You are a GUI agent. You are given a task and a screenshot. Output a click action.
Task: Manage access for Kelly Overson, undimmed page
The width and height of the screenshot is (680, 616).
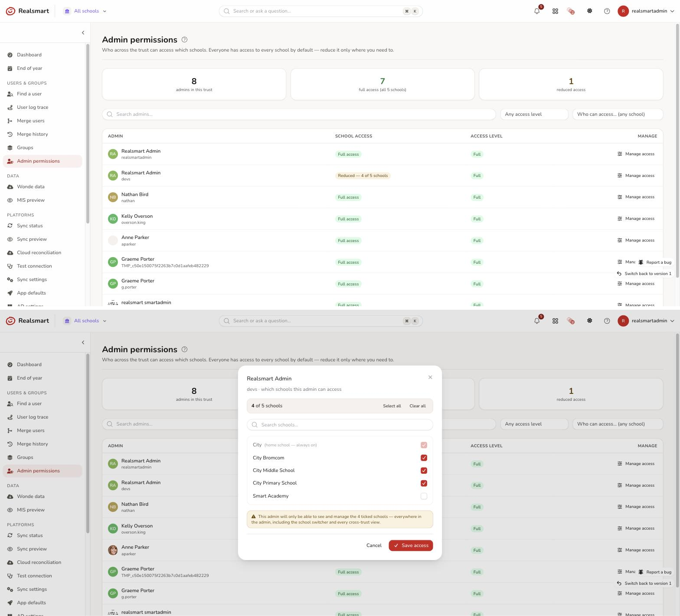point(636,219)
